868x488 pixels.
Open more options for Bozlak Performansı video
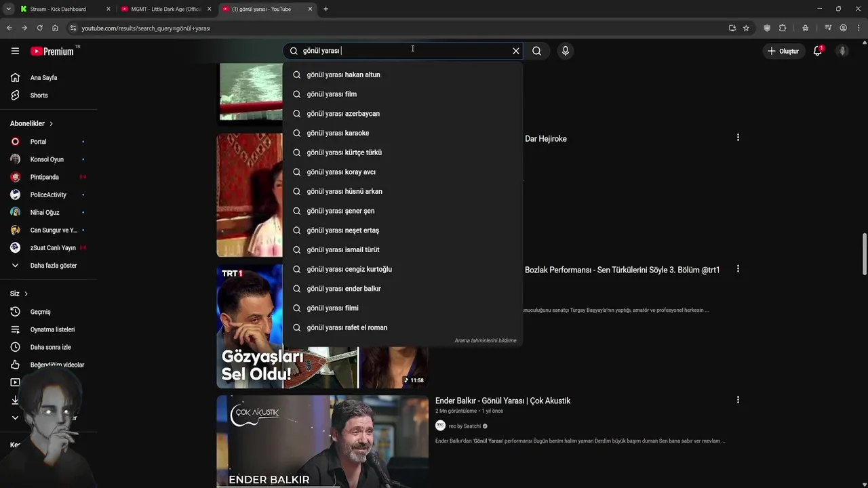coord(738,269)
